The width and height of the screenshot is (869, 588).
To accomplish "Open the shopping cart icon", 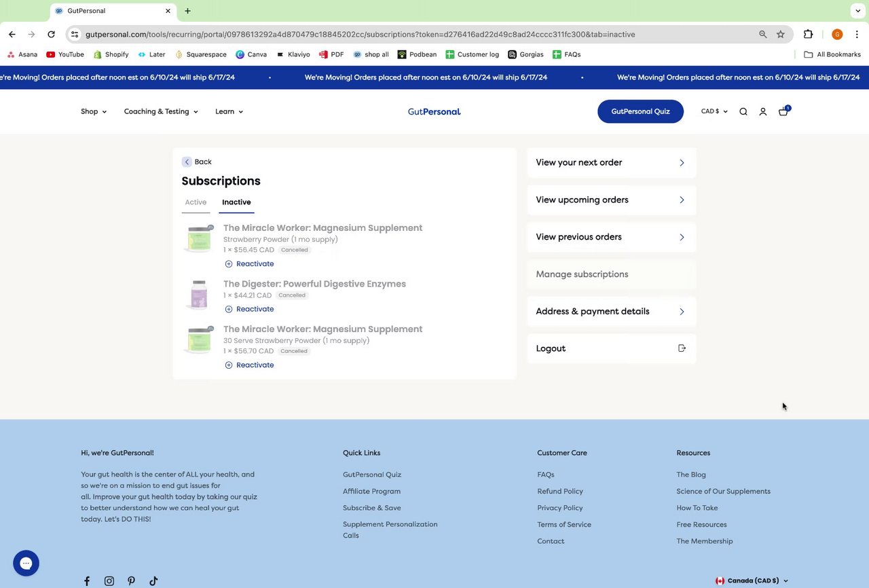I will 783,111.
